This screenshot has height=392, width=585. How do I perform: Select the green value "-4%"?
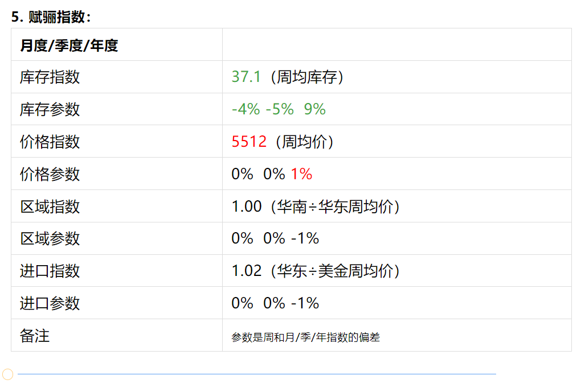click(x=246, y=109)
